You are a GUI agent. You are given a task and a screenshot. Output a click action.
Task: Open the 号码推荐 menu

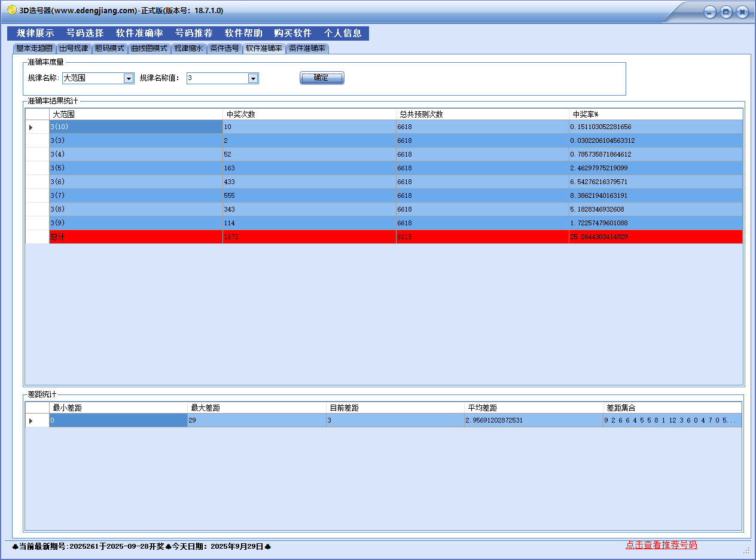[194, 33]
